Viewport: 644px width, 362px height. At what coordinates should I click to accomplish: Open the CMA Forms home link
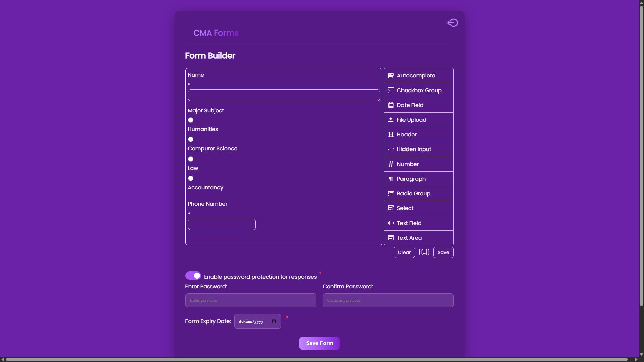[x=216, y=33]
